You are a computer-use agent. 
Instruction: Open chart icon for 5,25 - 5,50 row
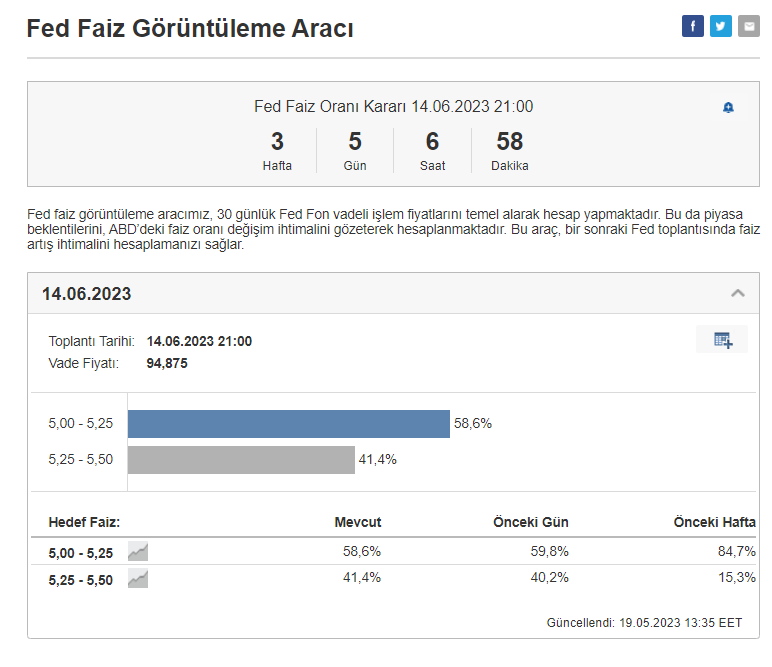pos(138,578)
